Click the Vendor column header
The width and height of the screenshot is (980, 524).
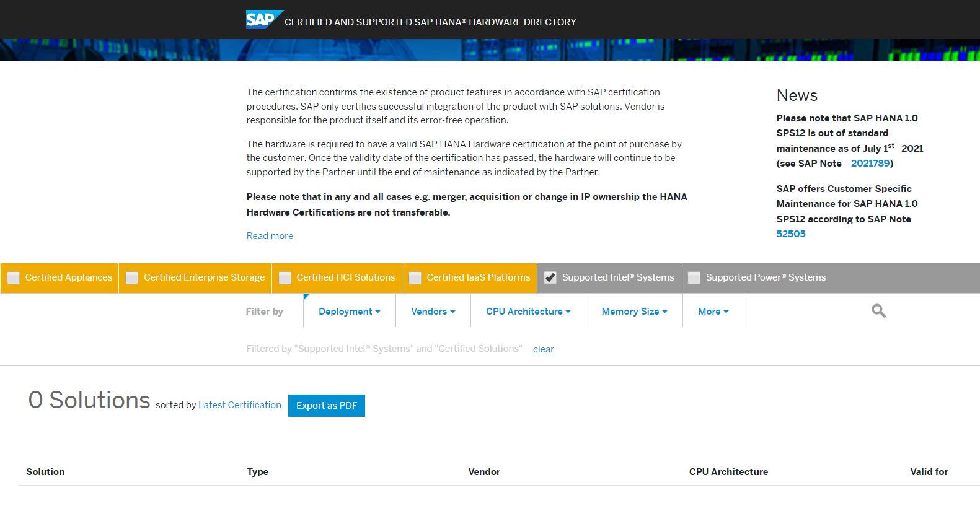pyautogui.click(x=484, y=472)
